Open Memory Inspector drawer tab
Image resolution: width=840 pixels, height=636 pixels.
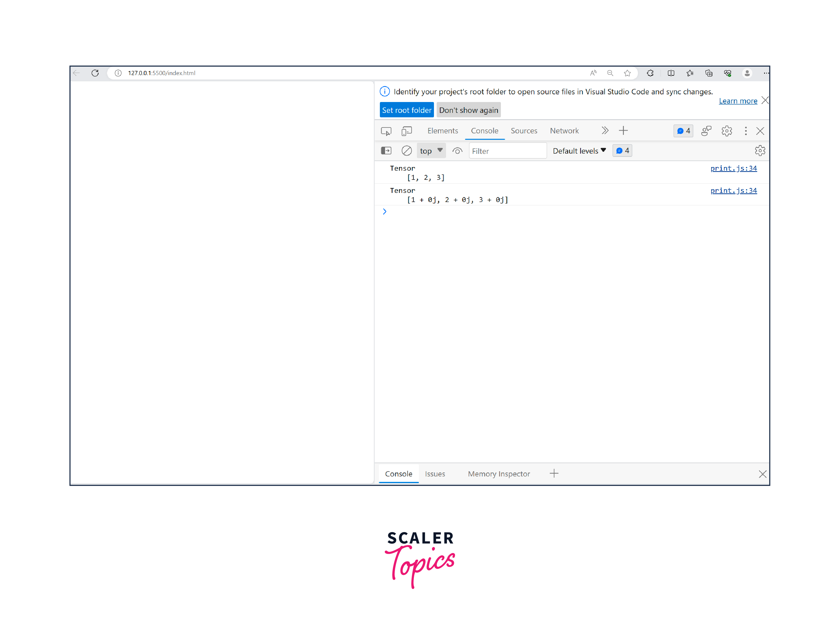click(499, 473)
